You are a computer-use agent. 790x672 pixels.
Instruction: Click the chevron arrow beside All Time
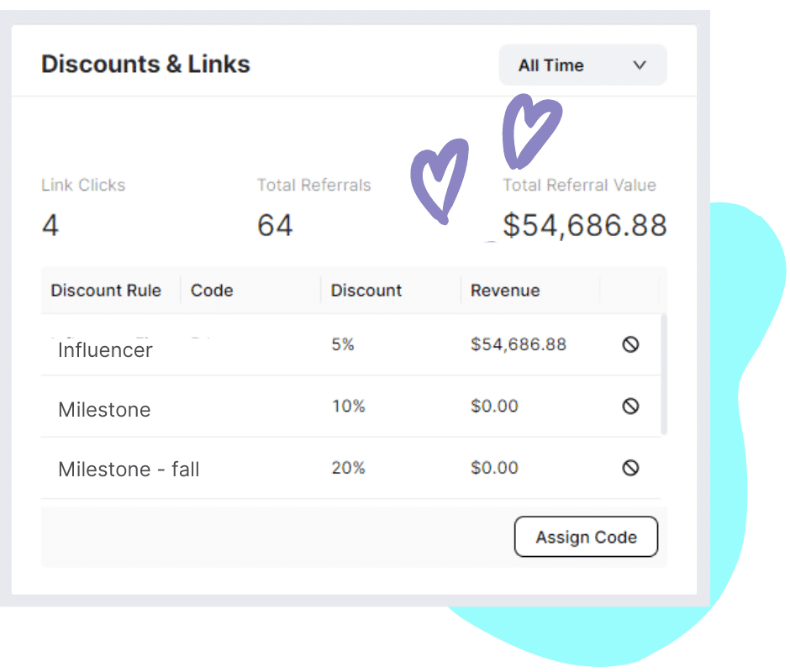pos(640,66)
